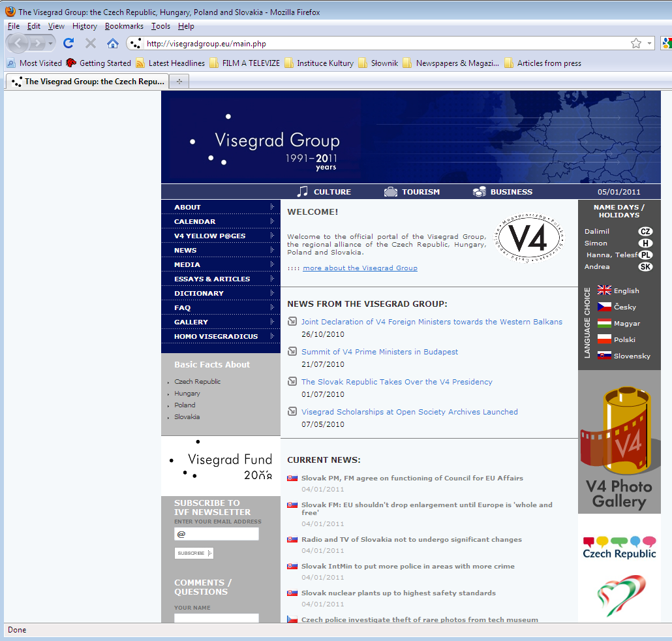Click the Business coins icon
This screenshot has height=641, width=672.
(479, 192)
